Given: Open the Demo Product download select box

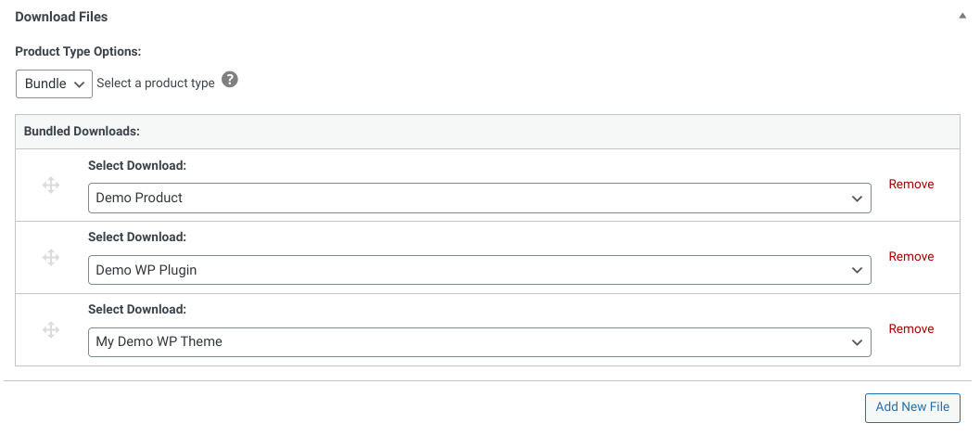Looking at the screenshot, I should click(x=479, y=198).
